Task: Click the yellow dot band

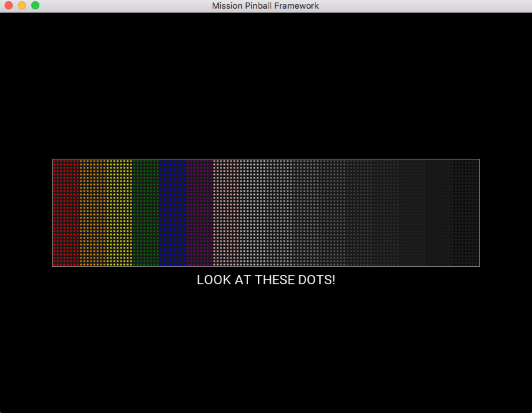Action: (119, 212)
